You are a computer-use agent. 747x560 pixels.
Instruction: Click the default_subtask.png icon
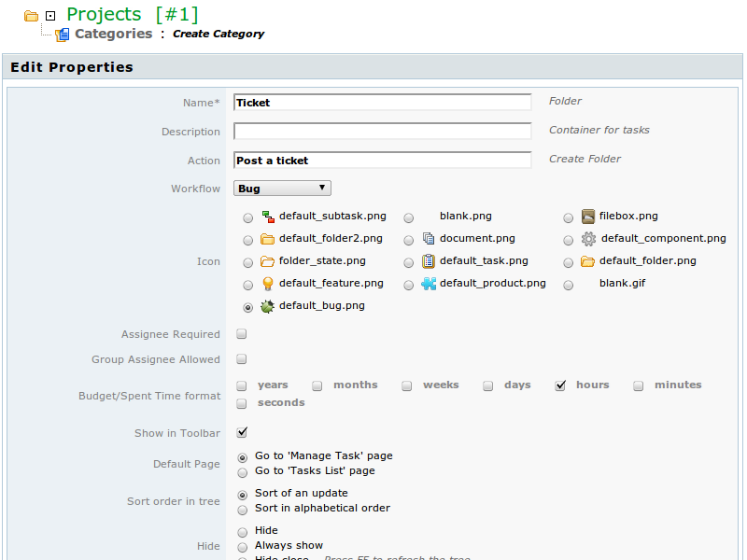[268, 217]
